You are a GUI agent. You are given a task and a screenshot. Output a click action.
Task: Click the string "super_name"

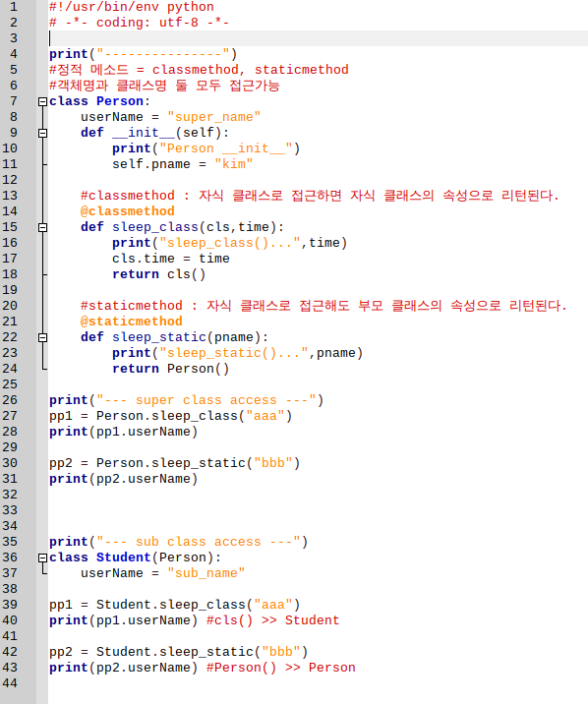[x=213, y=117]
